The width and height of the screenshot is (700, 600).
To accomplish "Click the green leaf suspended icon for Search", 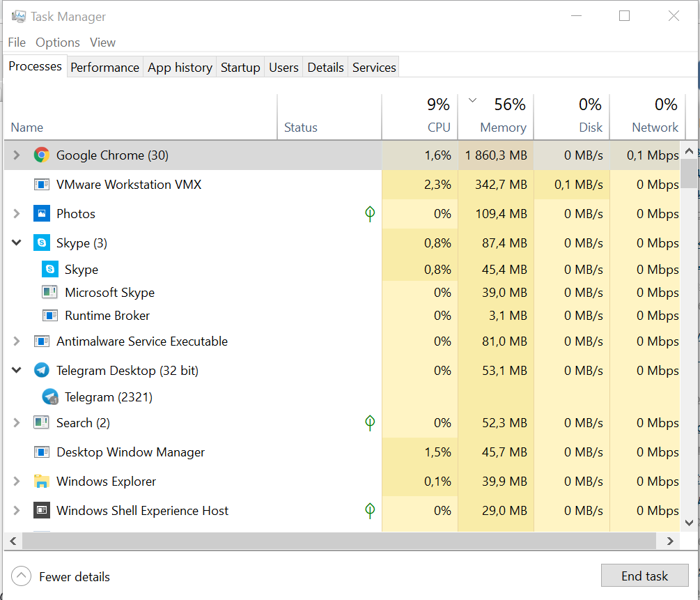I will [x=370, y=422].
